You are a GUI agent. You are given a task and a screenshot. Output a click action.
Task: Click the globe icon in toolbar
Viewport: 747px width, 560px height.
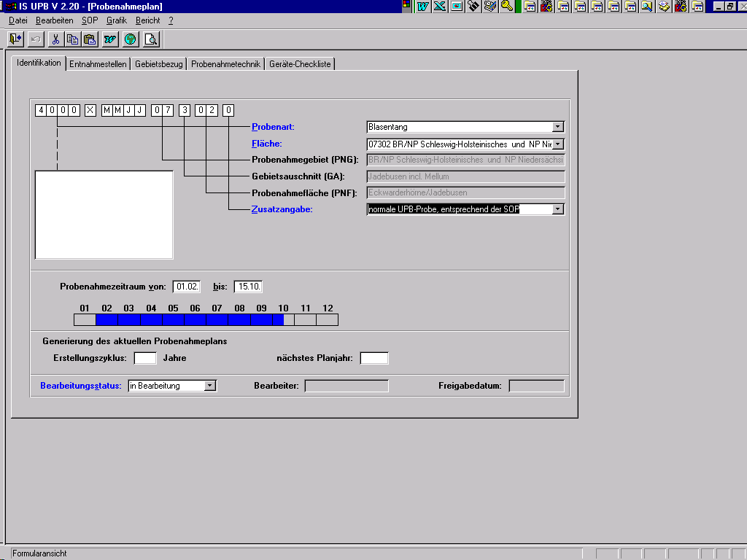[131, 39]
